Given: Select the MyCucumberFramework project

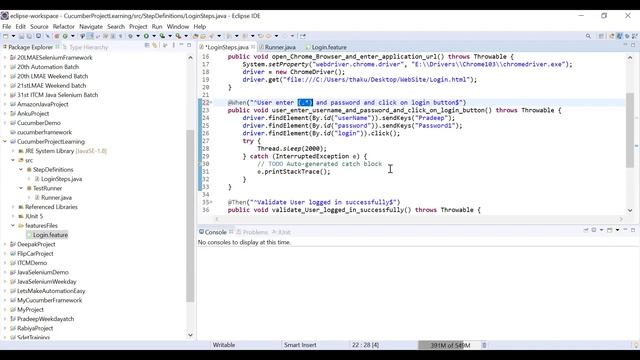Looking at the screenshot, I should [x=49, y=300].
